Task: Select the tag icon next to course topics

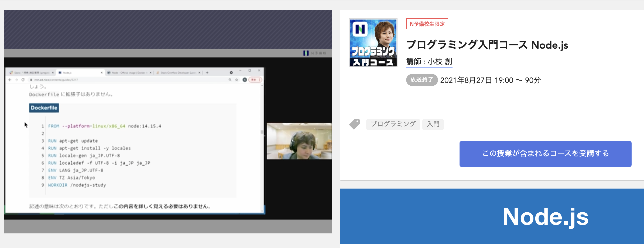Action: pyautogui.click(x=355, y=124)
